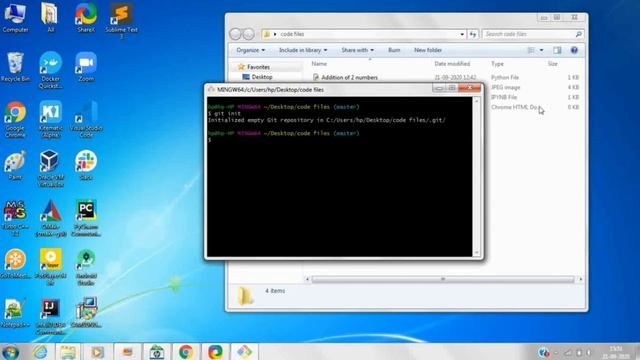Click the 'IPYNB File' type cell
This screenshot has width=640, height=360.
pyautogui.click(x=504, y=97)
